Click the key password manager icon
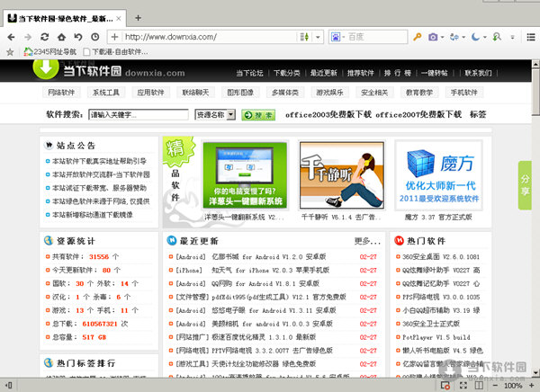Viewport: 540px width, 392px height. pos(418,37)
